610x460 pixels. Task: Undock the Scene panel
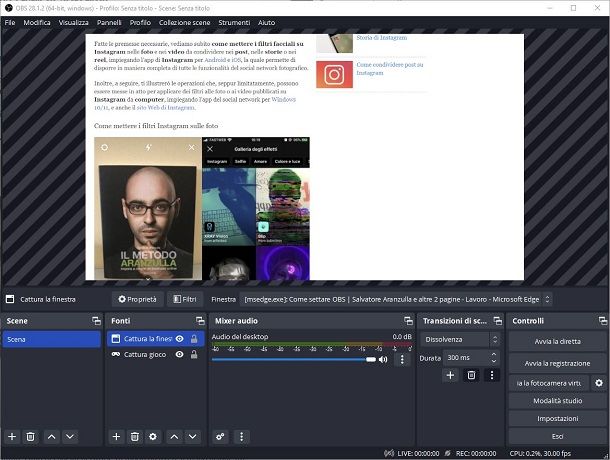click(x=96, y=321)
